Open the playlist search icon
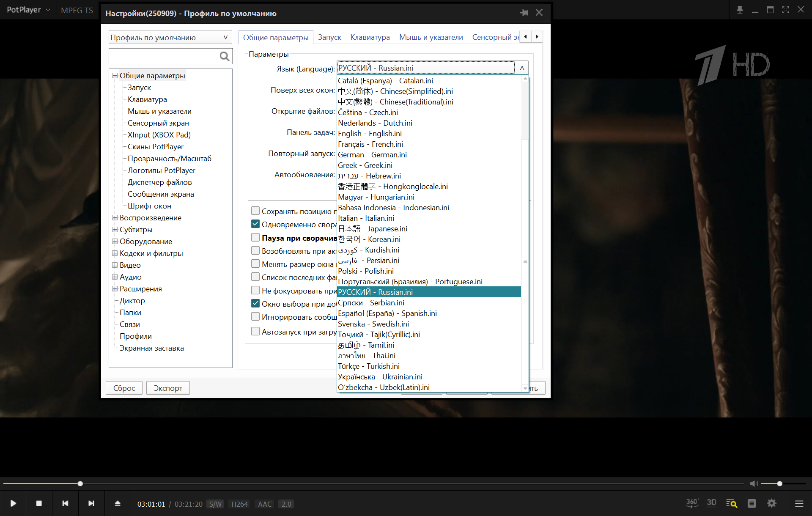 732,503
